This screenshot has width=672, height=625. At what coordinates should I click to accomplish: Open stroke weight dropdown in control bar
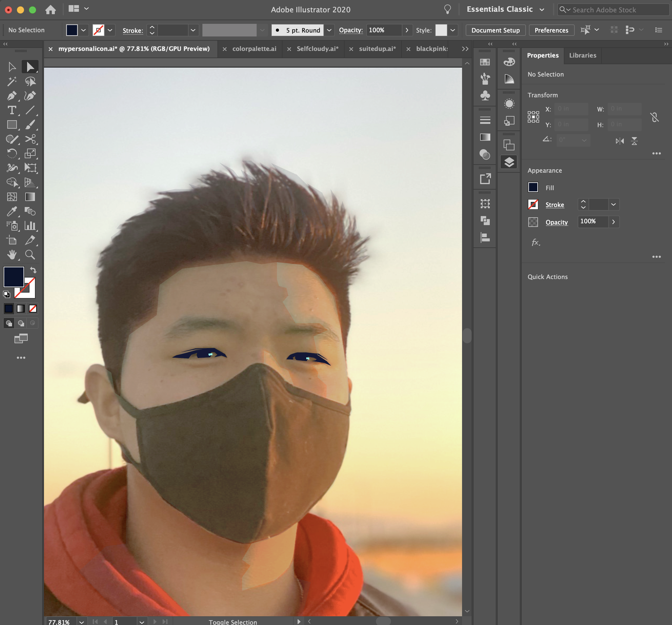pos(193,30)
